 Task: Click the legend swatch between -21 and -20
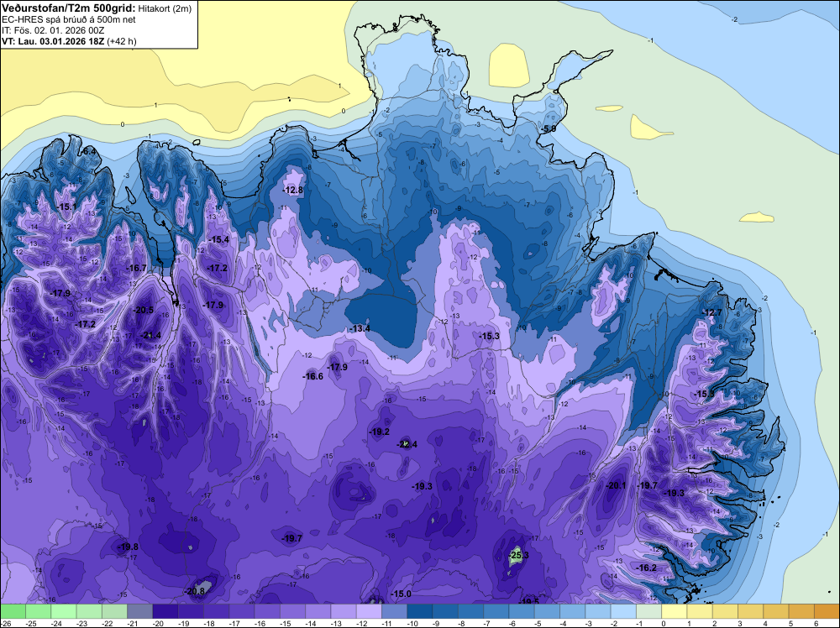139,611
